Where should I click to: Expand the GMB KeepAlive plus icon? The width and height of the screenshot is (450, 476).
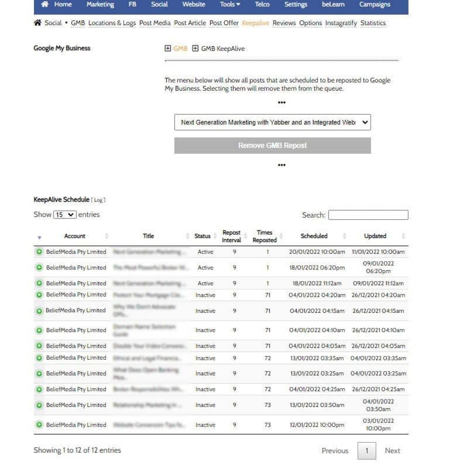[195, 48]
